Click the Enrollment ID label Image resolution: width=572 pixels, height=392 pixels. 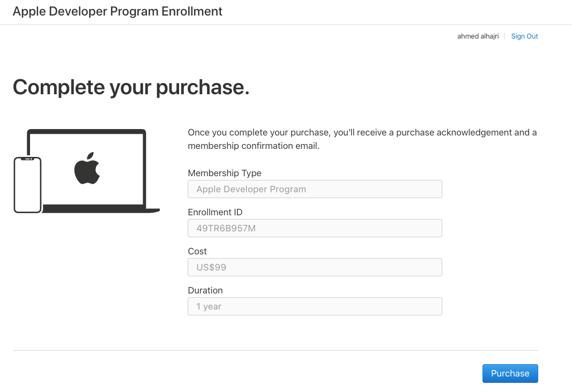[215, 212]
